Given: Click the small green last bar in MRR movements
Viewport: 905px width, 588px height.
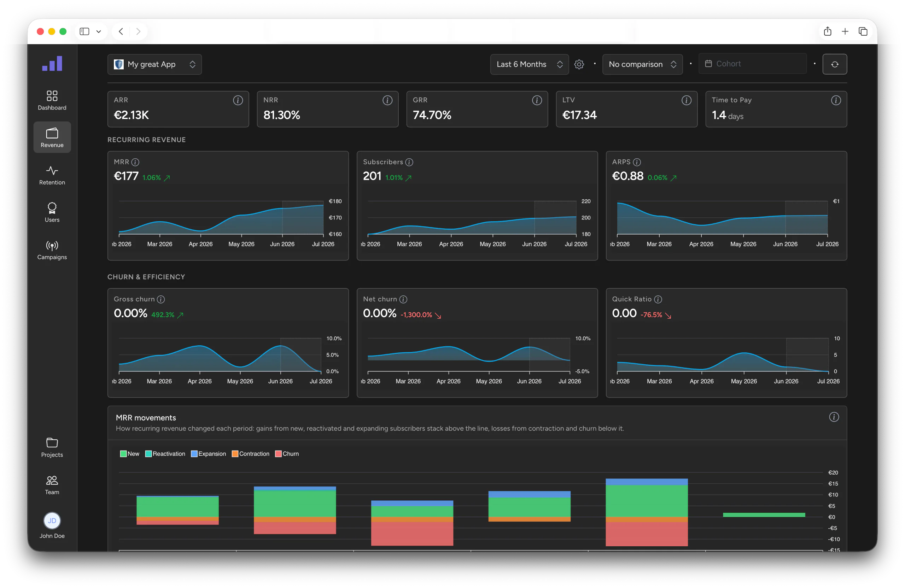Looking at the screenshot, I should point(764,514).
